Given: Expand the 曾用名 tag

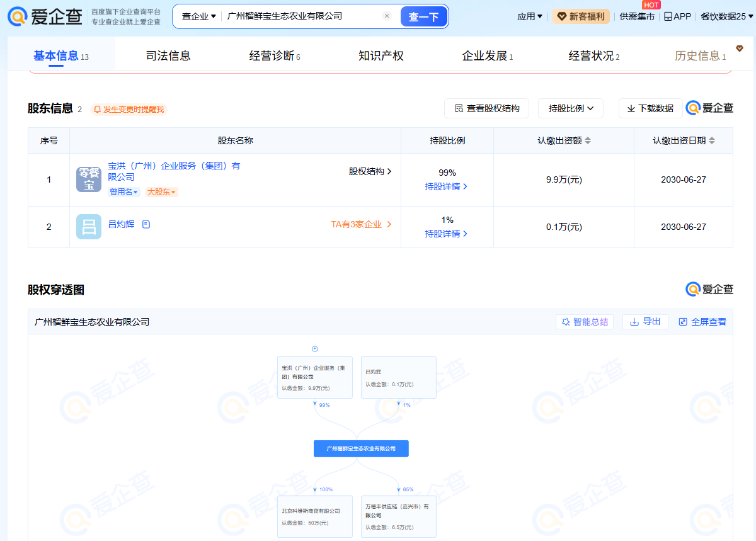Looking at the screenshot, I should [x=124, y=192].
